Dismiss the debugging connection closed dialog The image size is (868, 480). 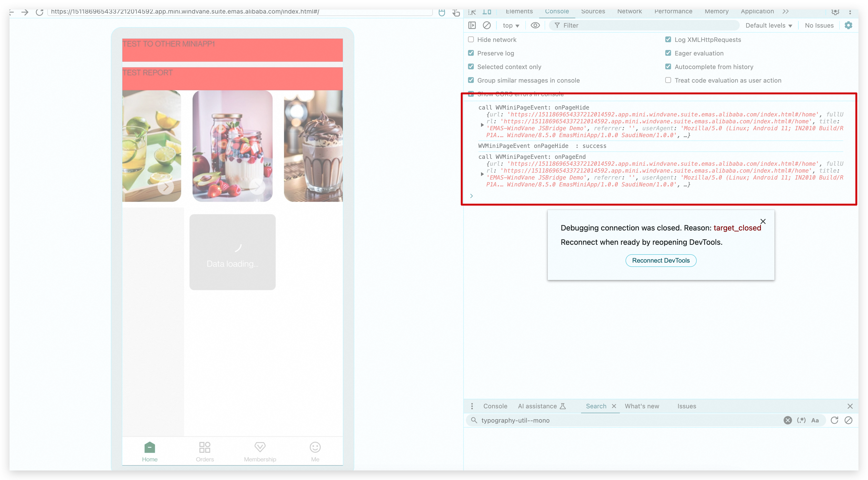point(763,221)
